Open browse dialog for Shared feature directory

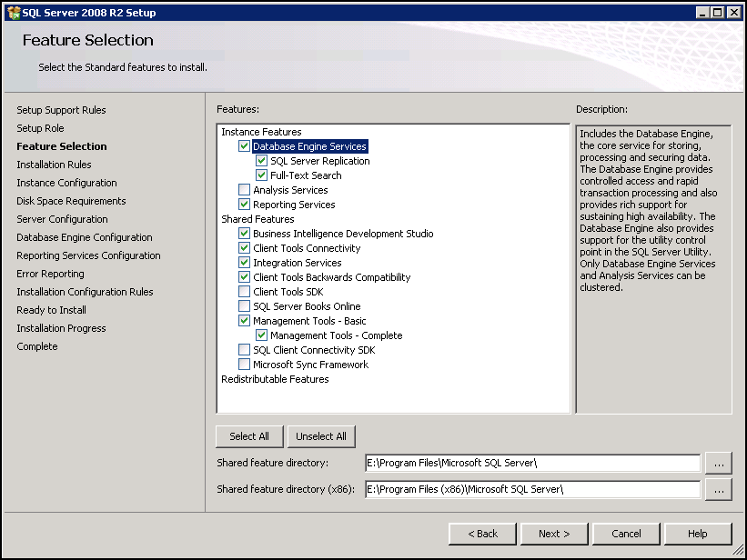[719, 463]
